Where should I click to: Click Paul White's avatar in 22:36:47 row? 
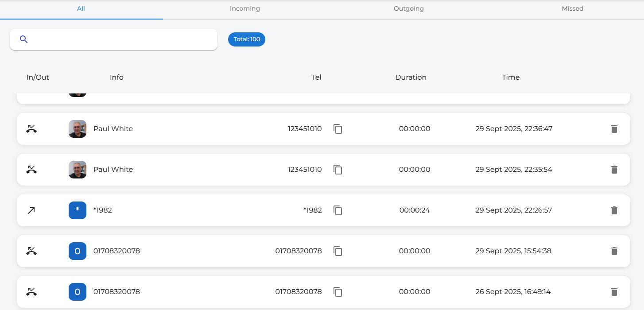78,129
